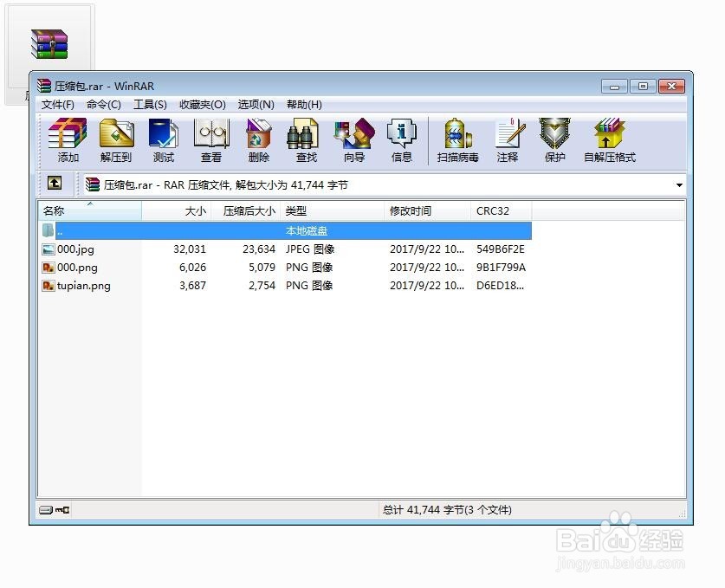725x588 pixels.
Task: Open the Tools (工具) menu
Action: click(150, 105)
